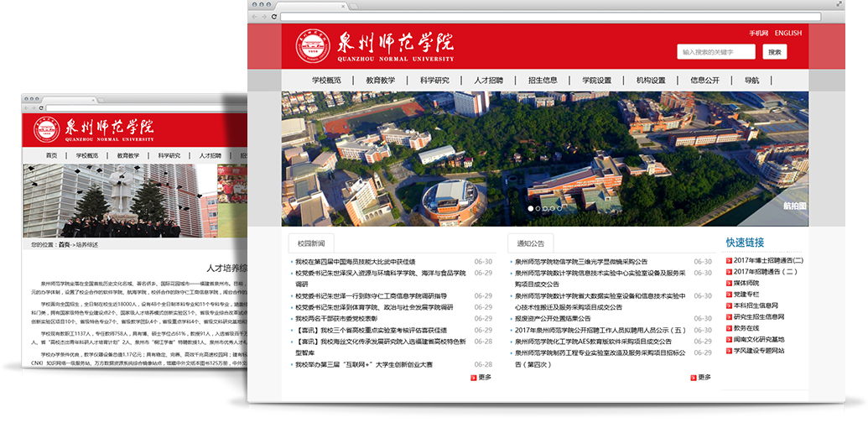This screenshot has width=868, height=428.
Task: Click the 手机网 mobile site link
Action: (x=758, y=34)
